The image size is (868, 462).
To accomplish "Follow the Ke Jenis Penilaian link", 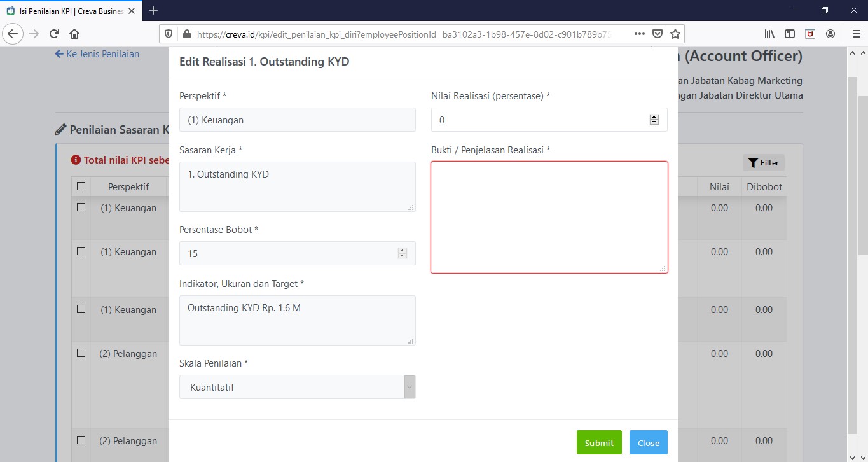I will (97, 54).
